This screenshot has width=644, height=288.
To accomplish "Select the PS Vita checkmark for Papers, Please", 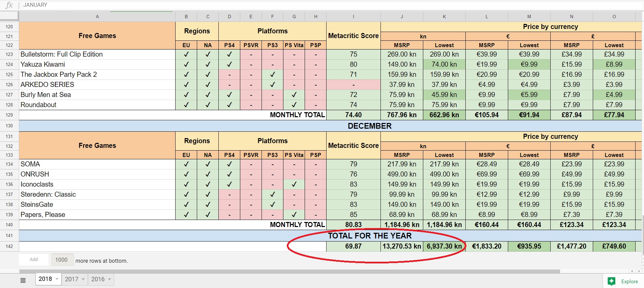I will (294, 215).
